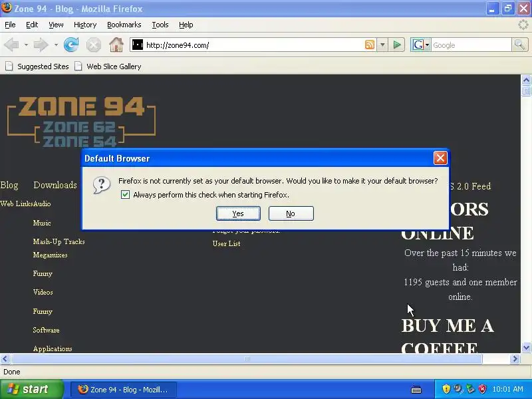Click the Stop loading button

(93, 45)
